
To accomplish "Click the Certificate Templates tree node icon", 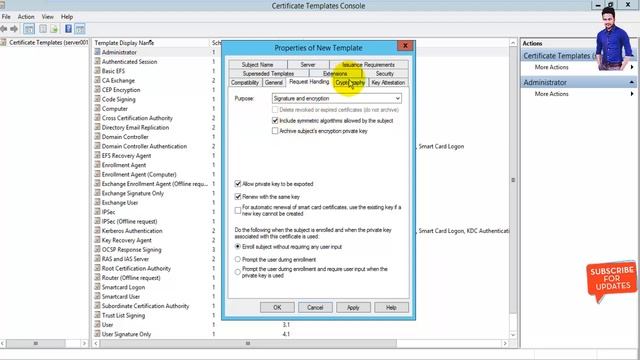I will [x=4, y=42].
